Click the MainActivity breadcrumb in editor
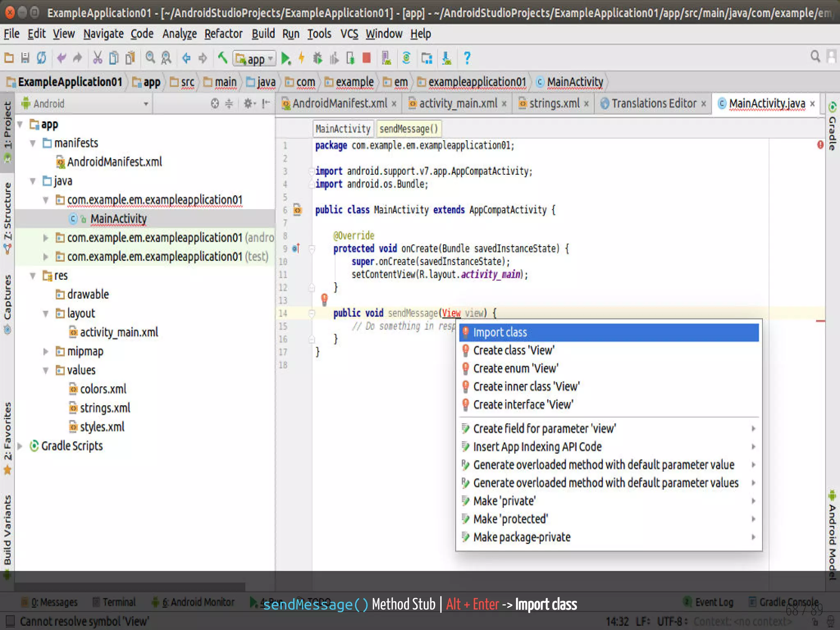 tap(343, 129)
